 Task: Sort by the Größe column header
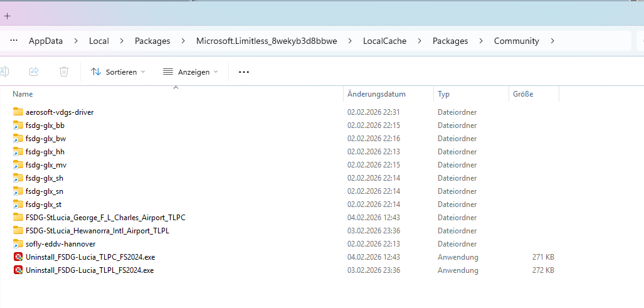click(523, 94)
